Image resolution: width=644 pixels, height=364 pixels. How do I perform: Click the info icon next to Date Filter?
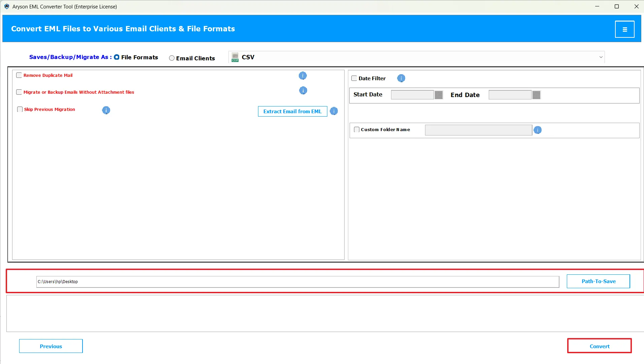tap(401, 78)
